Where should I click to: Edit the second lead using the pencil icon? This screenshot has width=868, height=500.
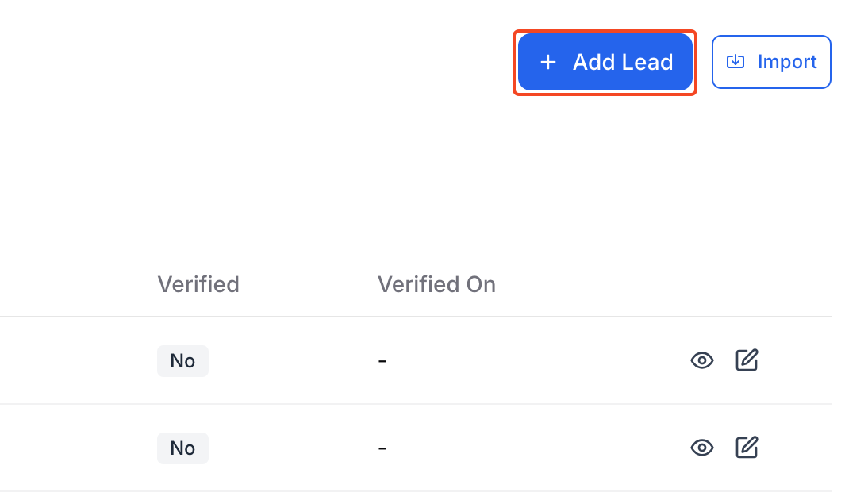(x=747, y=447)
